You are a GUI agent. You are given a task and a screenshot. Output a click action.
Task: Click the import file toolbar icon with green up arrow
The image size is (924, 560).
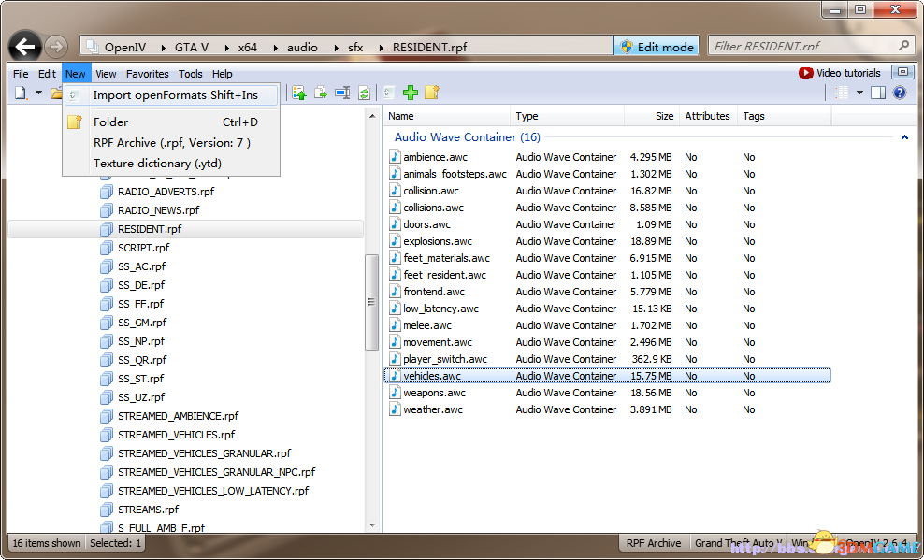299,93
